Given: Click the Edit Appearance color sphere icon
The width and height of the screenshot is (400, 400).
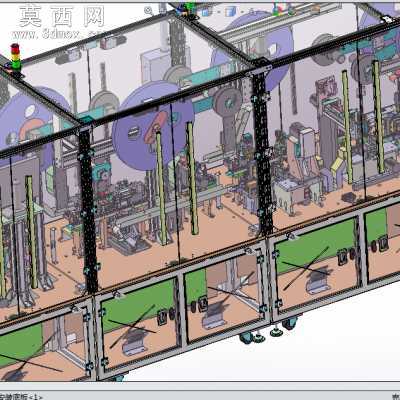Looking at the screenshot, I should point(279,10).
